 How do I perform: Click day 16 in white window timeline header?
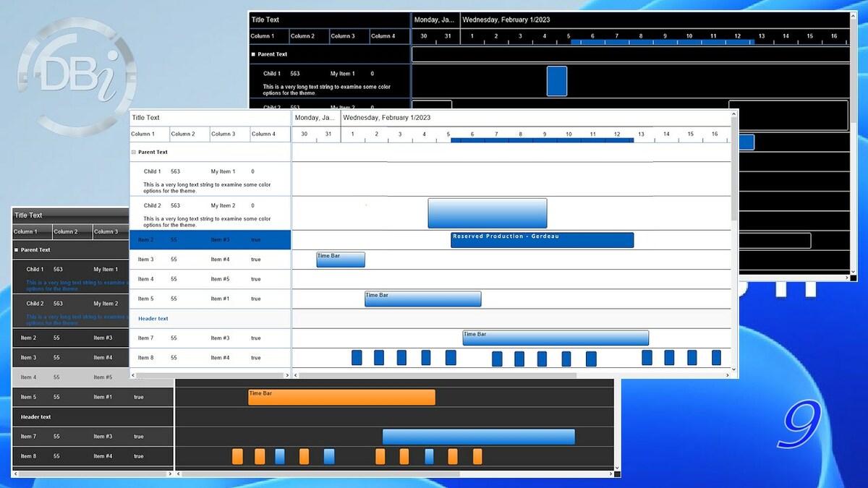tap(715, 134)
